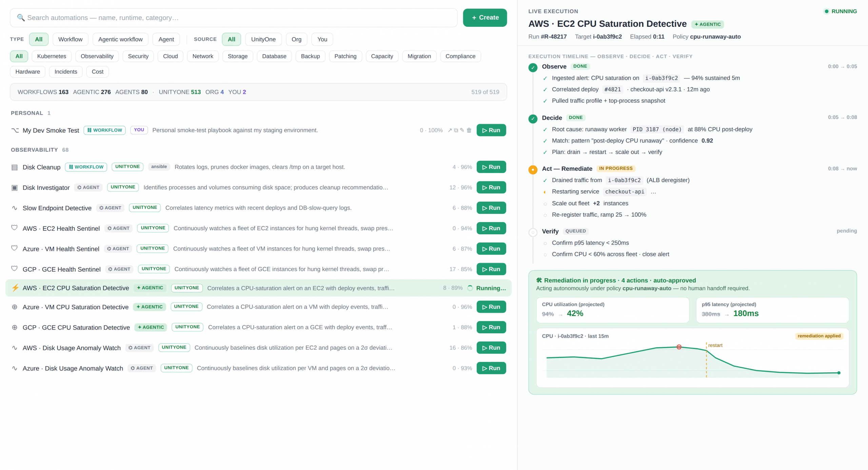Select the Security category chip
The image size is (868, 470).
[x=138, y=56]
